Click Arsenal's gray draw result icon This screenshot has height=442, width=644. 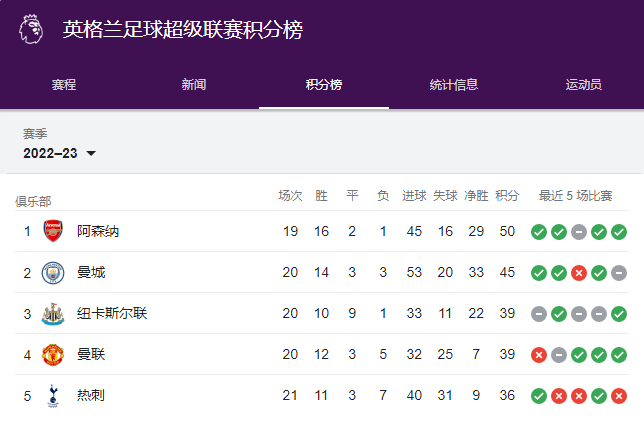578,232
